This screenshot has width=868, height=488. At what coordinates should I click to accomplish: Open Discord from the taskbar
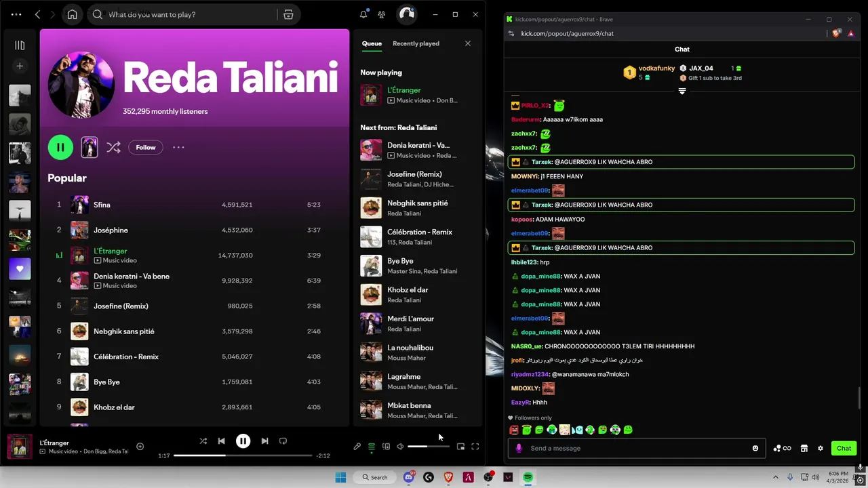point(409,477)
